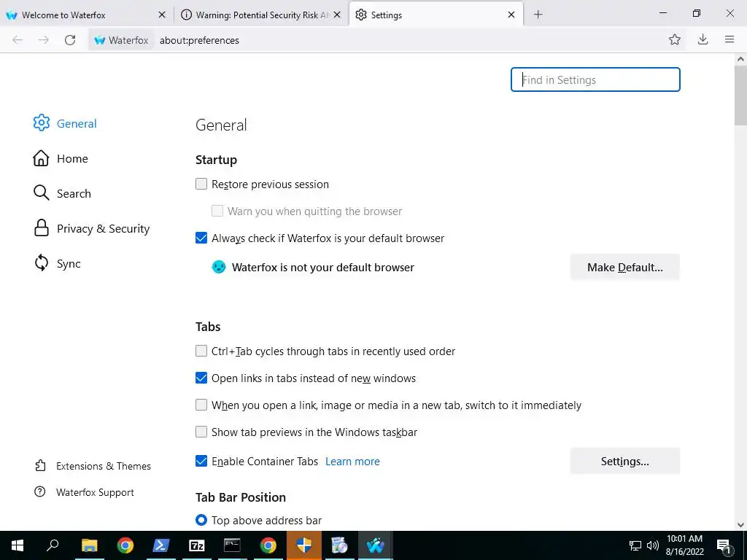747x560 pixels.
Task: Close the Potential Security Risk tab
Action: pos(337,15)
